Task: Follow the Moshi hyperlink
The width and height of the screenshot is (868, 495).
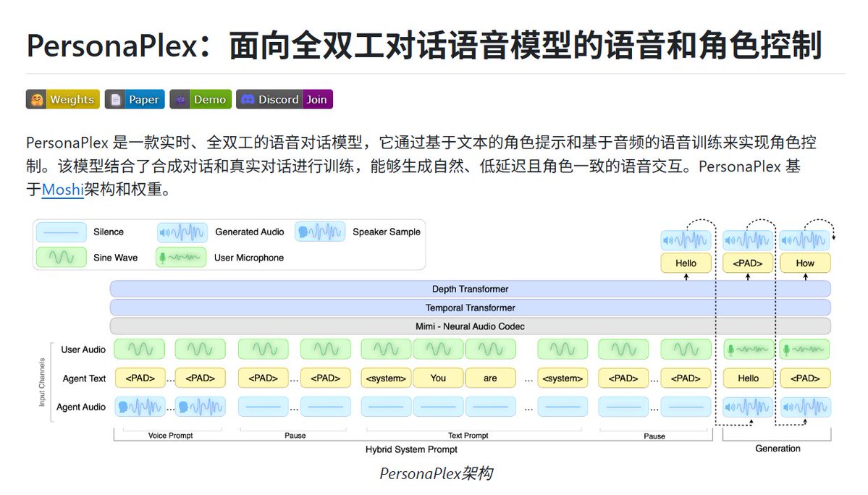Action: pyautogui.click(x=62, y=190)
